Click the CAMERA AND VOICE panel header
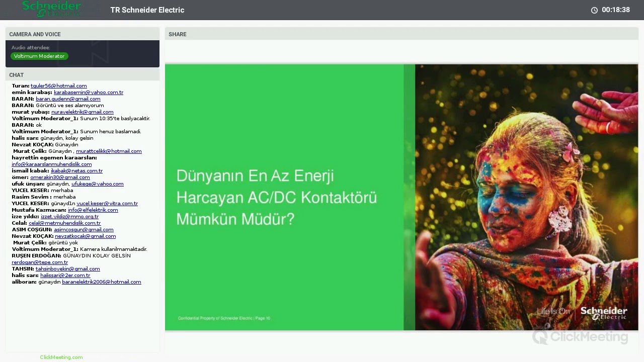644x362 pixels. coord(83,34)
